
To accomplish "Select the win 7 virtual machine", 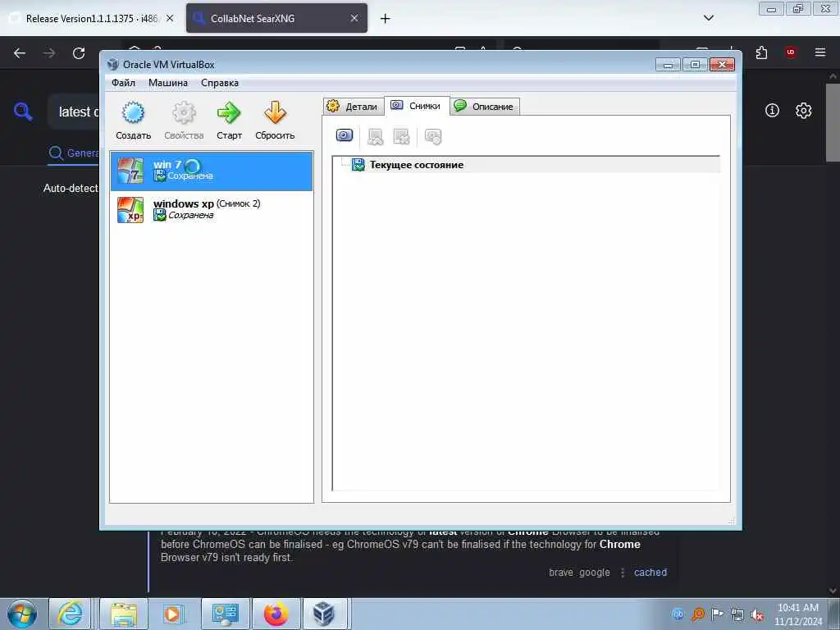I will tap(212, 171).
